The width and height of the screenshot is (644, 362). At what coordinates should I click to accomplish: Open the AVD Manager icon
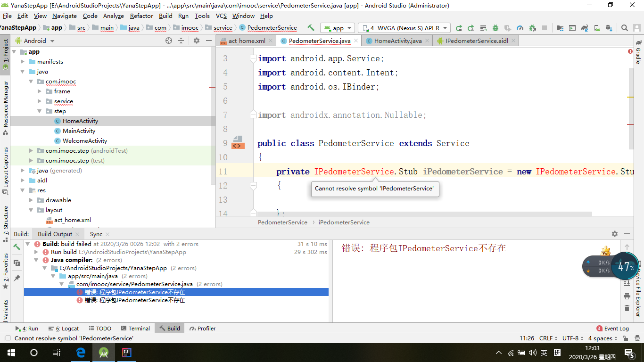(x=597, y=28)
